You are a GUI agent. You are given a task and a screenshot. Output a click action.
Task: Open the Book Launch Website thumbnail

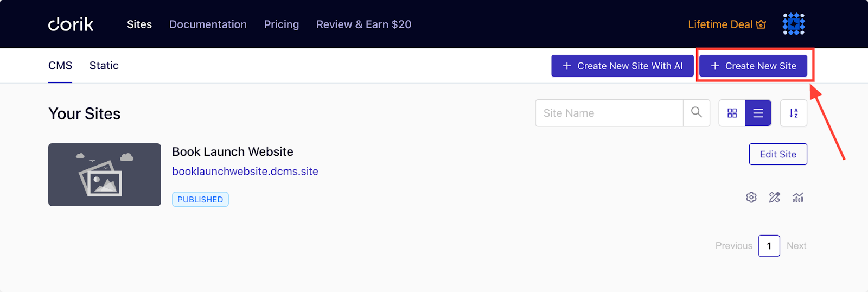[105, 175]
